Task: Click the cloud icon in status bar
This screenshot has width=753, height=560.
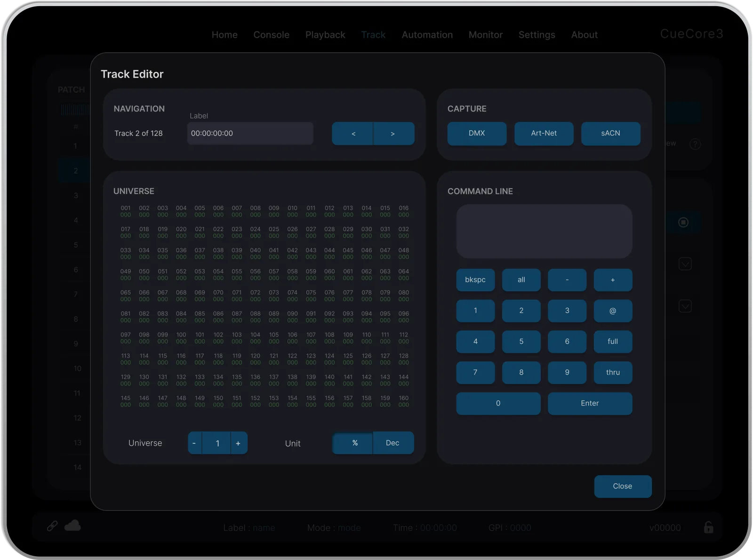Action: click(72, 526)
